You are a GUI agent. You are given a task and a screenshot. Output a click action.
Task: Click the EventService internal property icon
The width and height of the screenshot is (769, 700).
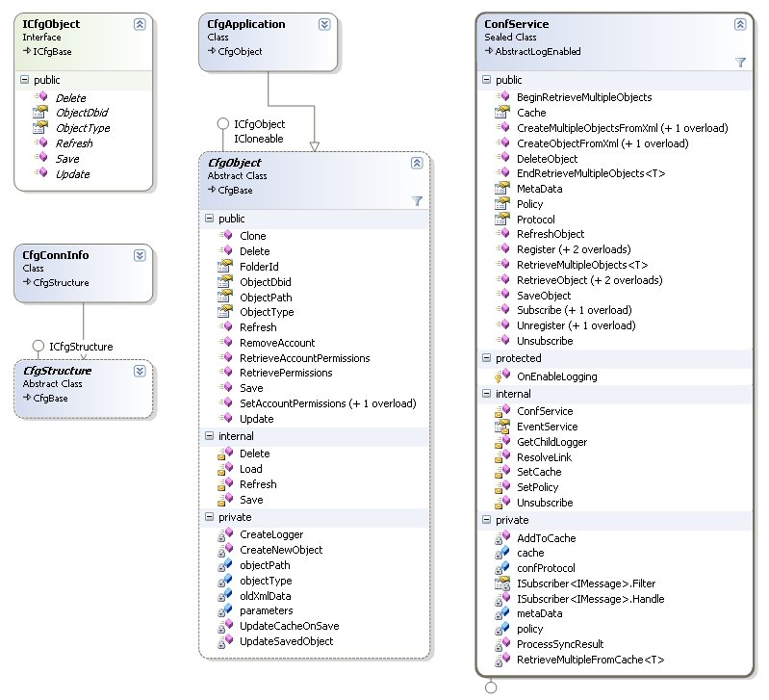tap(502, 427)
